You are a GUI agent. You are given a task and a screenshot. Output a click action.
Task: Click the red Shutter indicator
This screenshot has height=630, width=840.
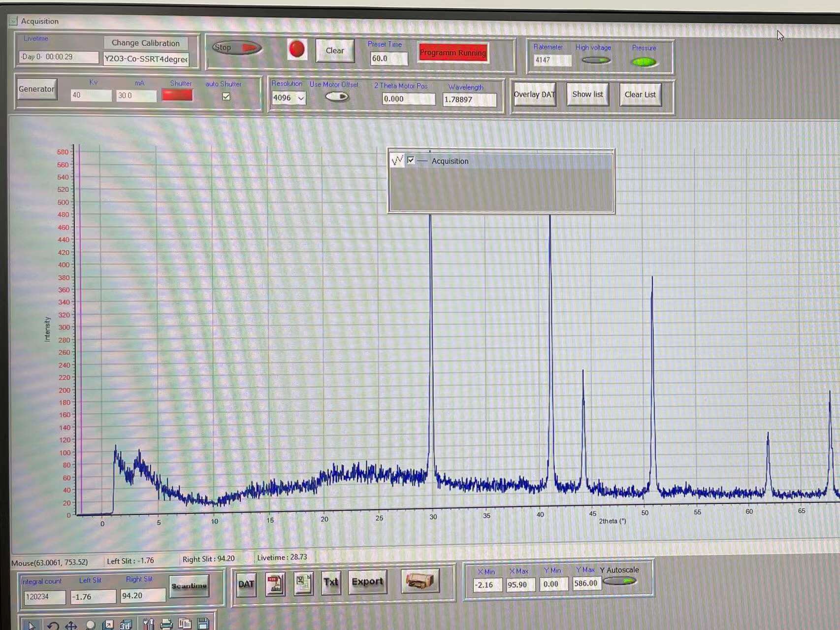coord(177,95)
